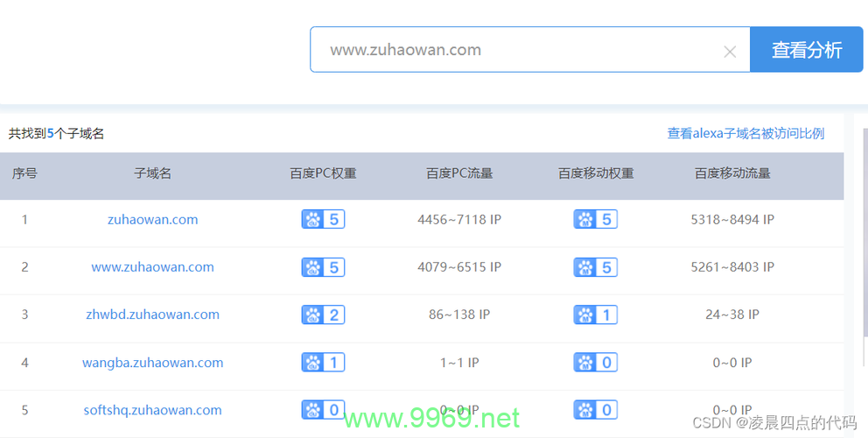Click the 序号 column header
868x438 pixels.
[24, 173]
